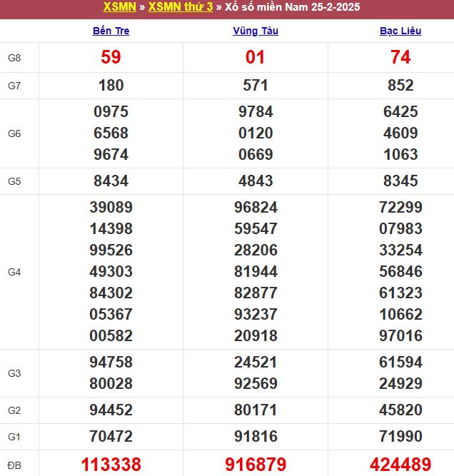Select the red G8 number 01
This screenshot has width=454, height=476.
pos(256,57)
